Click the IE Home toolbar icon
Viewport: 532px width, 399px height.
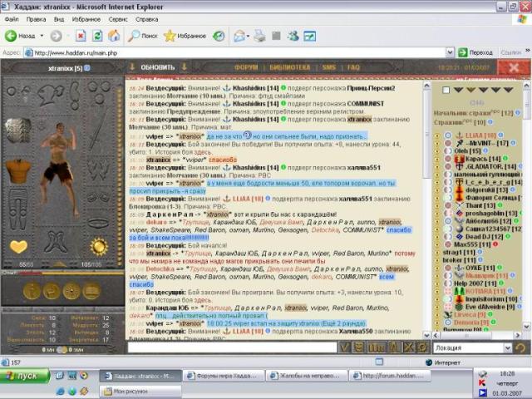tap(112, 36)
